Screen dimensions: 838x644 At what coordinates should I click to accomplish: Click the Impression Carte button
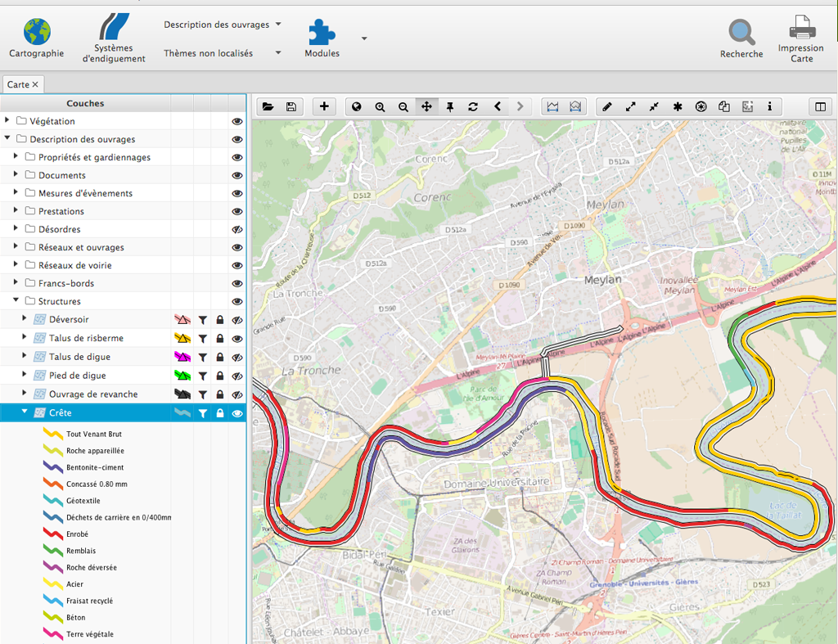pyautogui.click(x=801, y=41)
